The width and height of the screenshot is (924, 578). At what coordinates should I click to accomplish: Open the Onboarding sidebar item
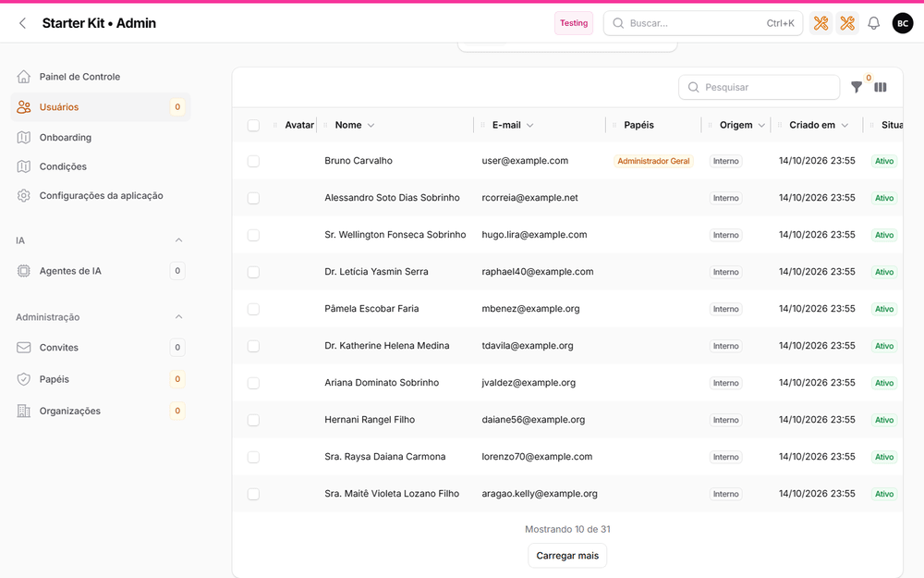tap(101, 138)
